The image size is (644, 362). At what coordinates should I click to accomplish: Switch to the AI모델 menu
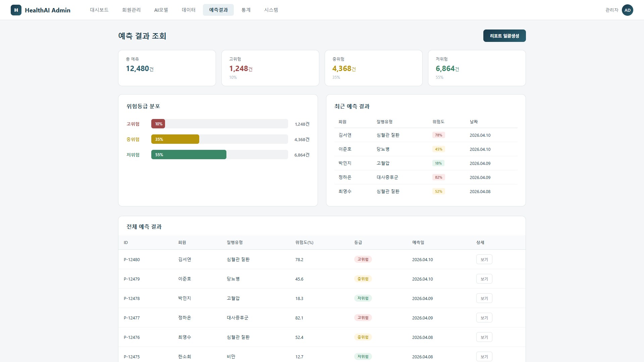[x=161, y=10]
